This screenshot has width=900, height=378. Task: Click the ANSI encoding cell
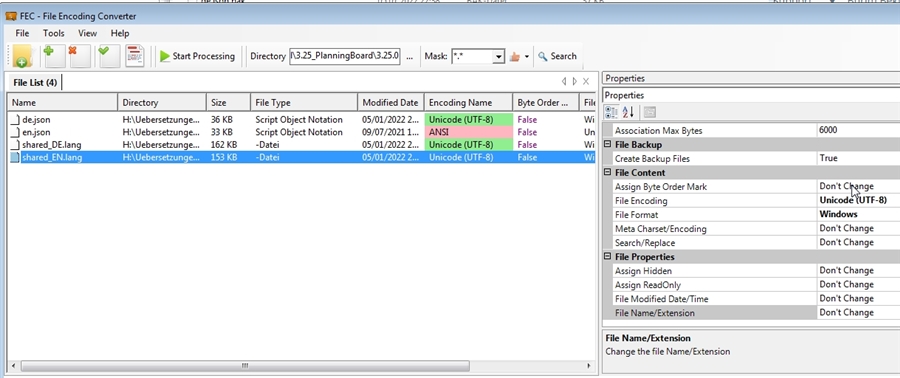click(x=468, y=132)
